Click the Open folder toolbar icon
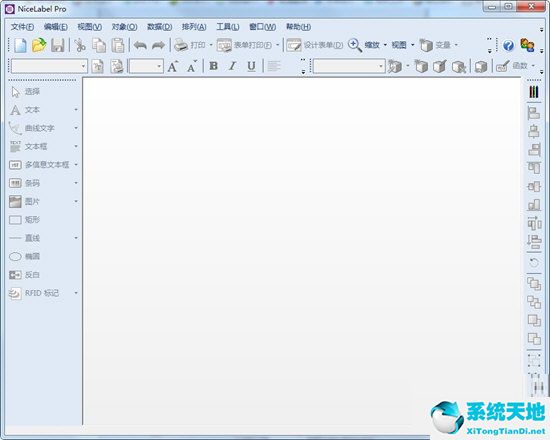This screenshot has height=440, width=550. [x=39, y=45]
